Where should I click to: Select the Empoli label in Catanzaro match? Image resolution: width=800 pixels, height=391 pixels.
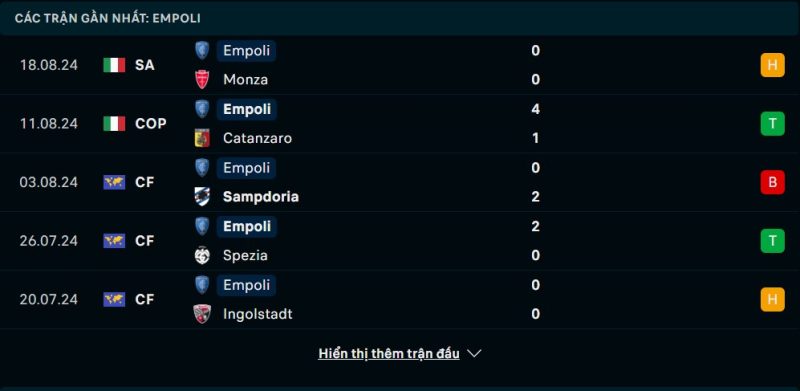(247, 109)
